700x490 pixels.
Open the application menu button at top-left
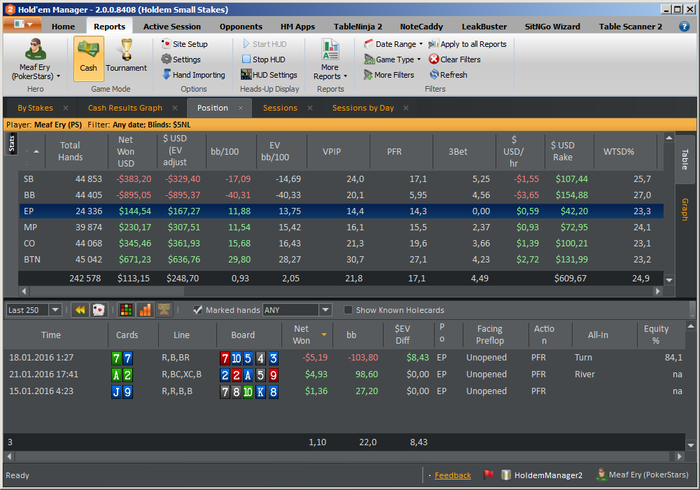tap(22, 25)
